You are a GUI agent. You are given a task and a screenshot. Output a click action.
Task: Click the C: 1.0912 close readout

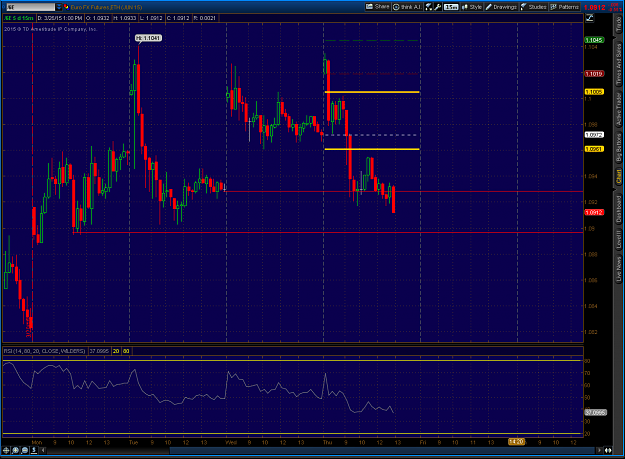[178, 18]
